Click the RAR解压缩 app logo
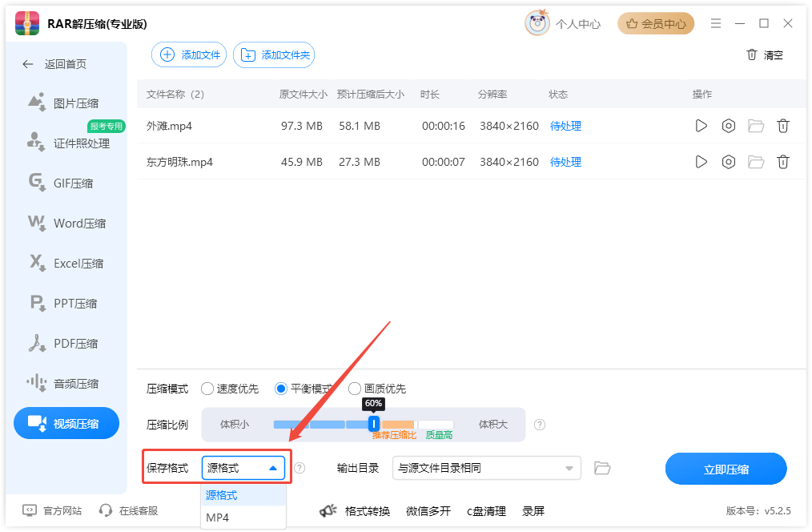This screenshot has width=812, height=532. pyautogui.click(x=27, y=23)
